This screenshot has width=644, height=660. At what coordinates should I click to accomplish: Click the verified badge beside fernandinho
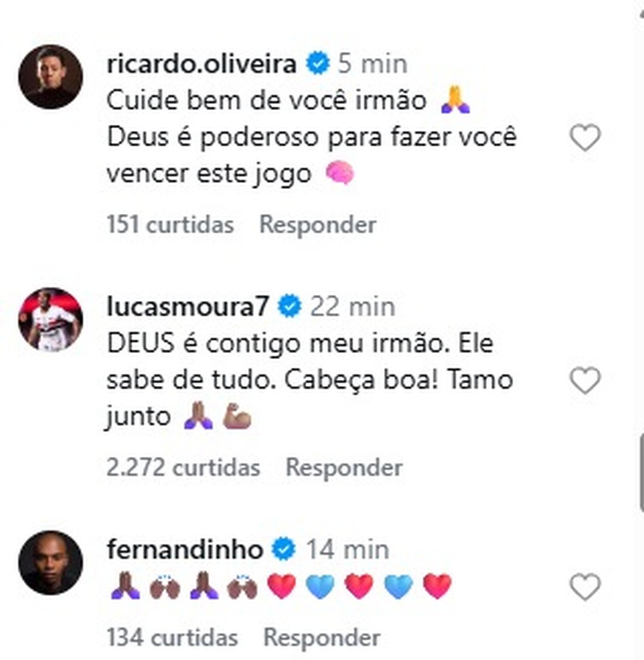[x=283, y=549]
